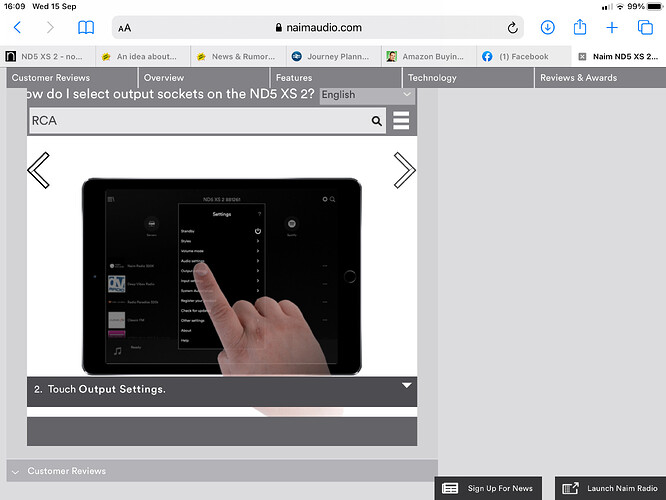Go to previous slide with left arrow
This screenshot has width=666, height=500.
click(39, 170)
